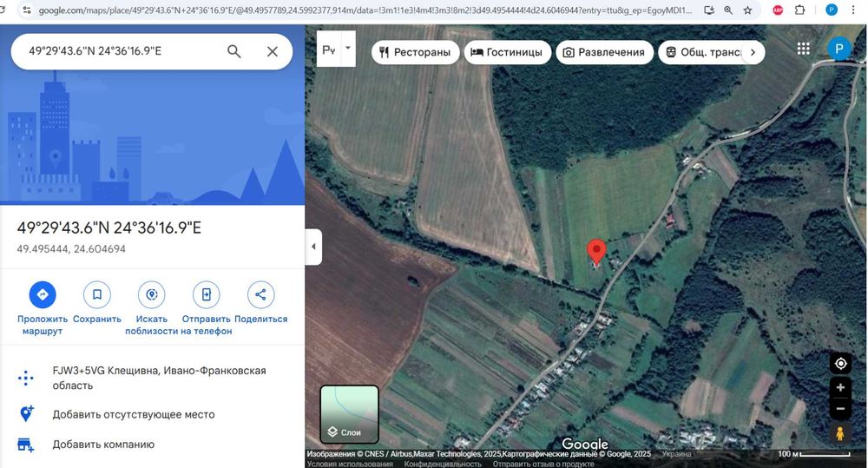Image resolution: width=868 pixels, height=468 pixels.
Task: Click the browser zoom magnifier icon
Action: (x=728, y=10)
